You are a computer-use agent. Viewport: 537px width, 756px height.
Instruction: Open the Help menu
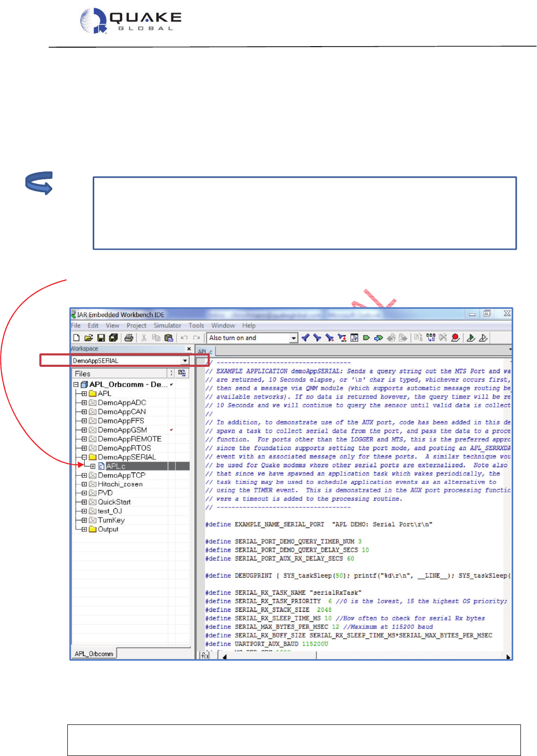click(249, 325)
